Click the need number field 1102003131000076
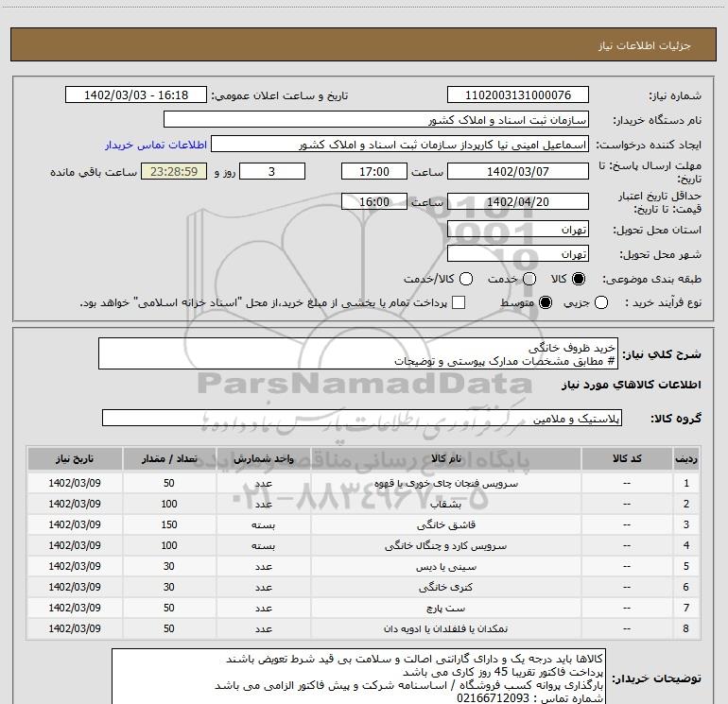Screen dimensions: 728x704 518,94
